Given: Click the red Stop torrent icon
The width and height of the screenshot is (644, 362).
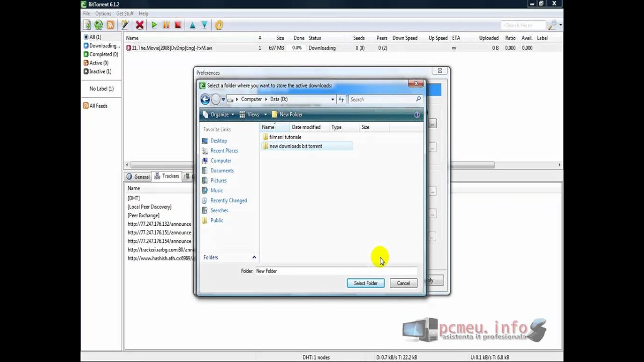Looking at the screenshot, I should (x=178, y=25).
